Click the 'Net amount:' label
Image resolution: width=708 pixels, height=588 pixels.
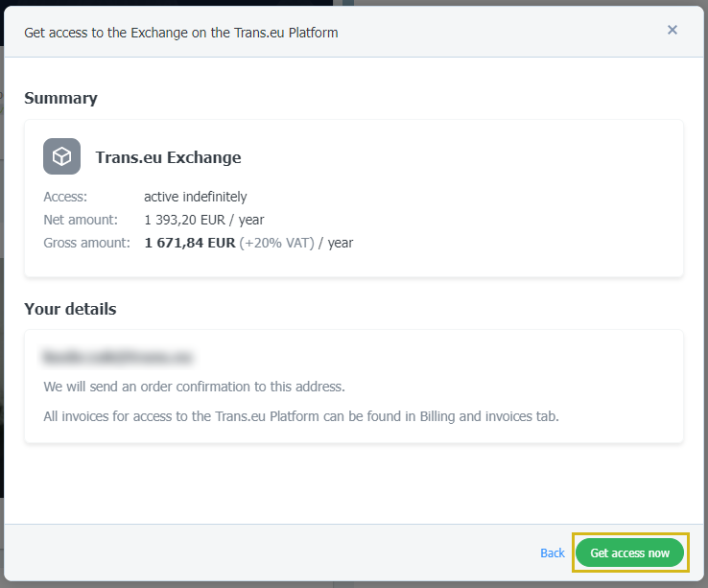(81, 220)
